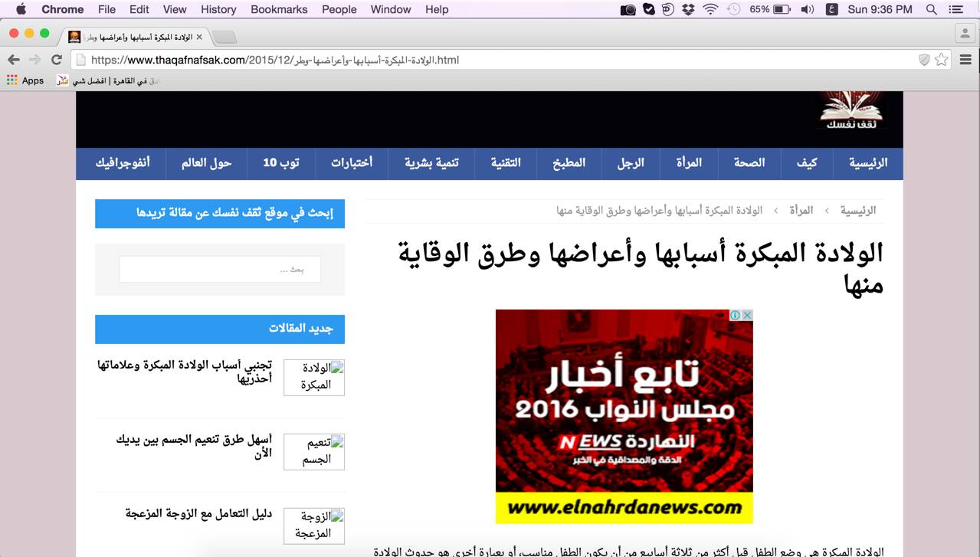
Task: Click the circular D icon in menu bar
Action: (668, 9)
